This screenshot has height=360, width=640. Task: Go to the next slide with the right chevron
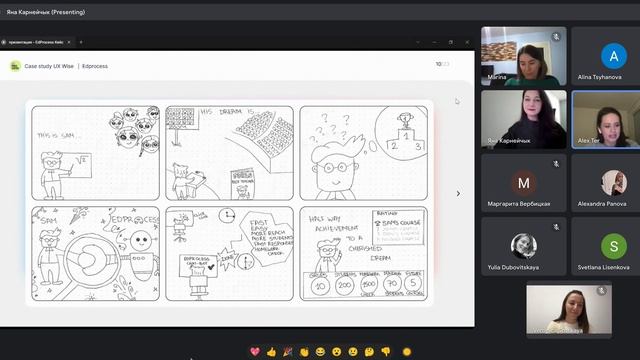coord(458,193)
